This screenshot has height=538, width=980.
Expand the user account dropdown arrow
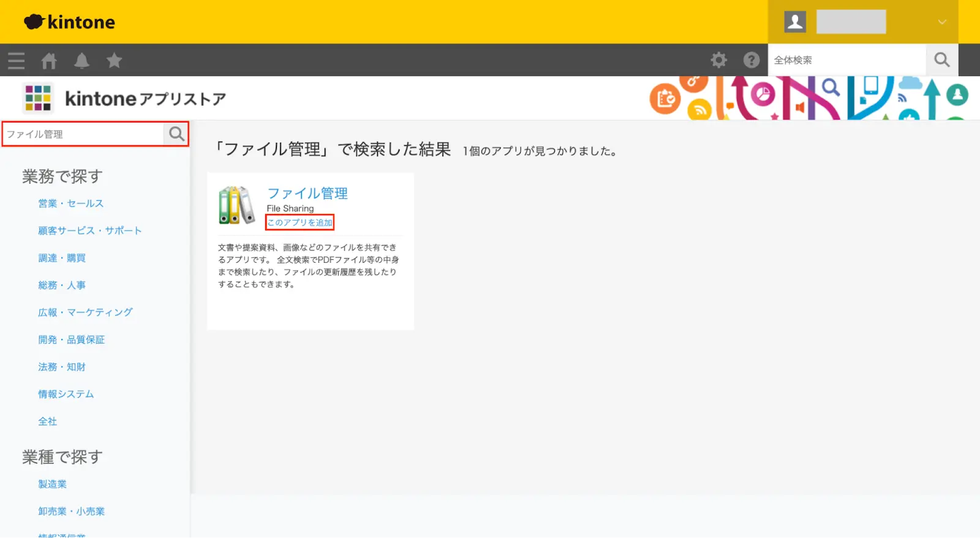942,22
